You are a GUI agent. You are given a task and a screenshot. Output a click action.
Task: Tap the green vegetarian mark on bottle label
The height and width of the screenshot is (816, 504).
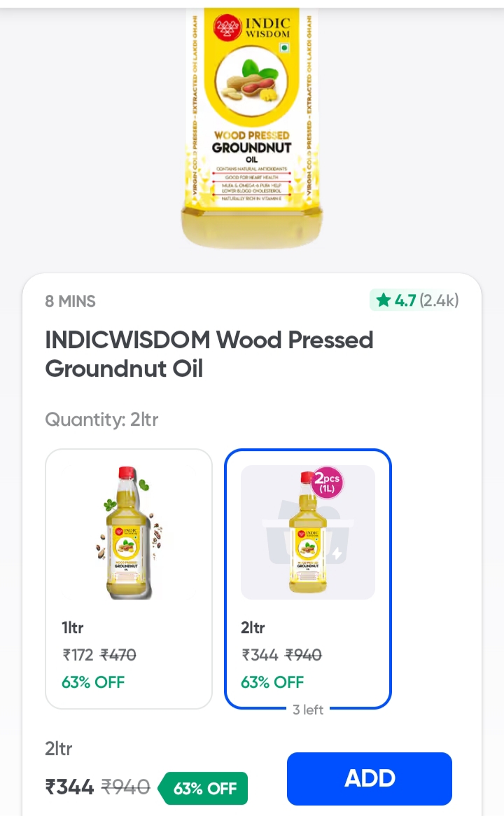(284, 50)
